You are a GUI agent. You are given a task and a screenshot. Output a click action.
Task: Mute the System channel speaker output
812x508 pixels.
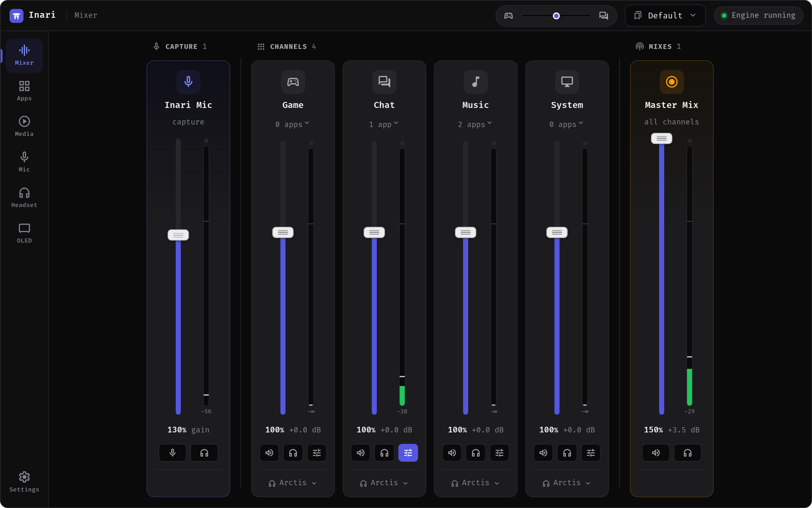(543, 452)
